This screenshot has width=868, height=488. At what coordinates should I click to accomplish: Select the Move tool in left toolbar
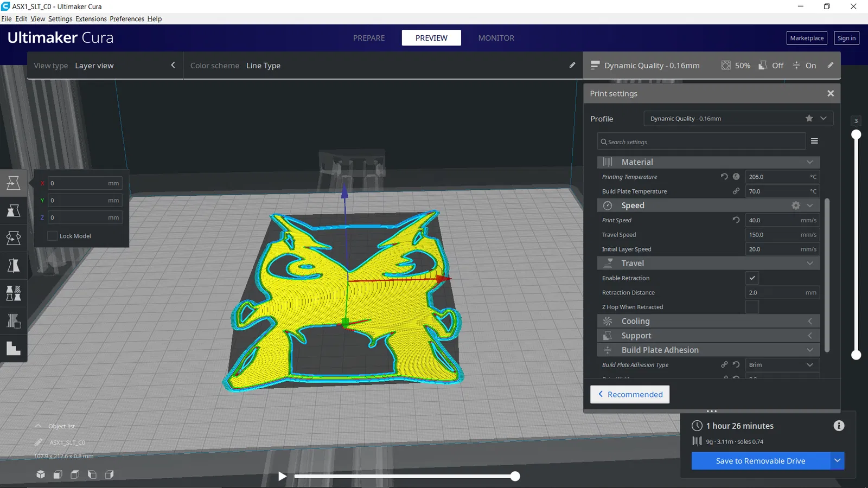point(14,183)
